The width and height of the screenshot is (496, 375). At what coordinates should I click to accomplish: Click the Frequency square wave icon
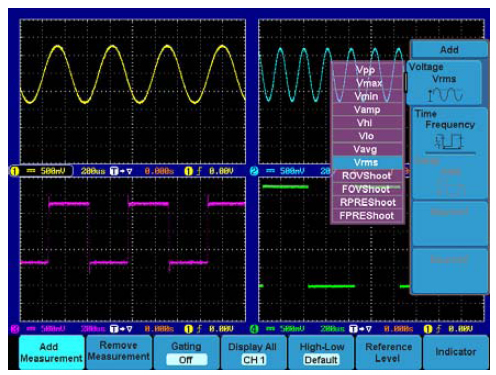(449, 142)
